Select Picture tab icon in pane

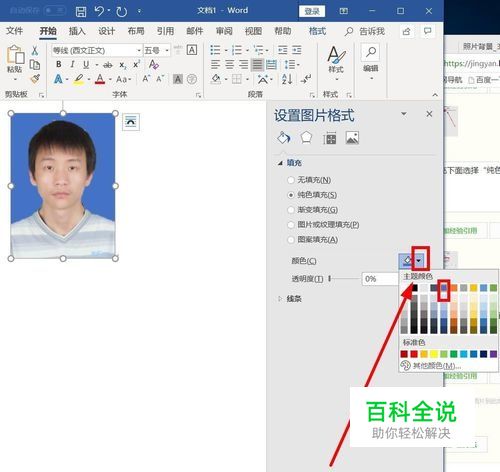[352, 138]
